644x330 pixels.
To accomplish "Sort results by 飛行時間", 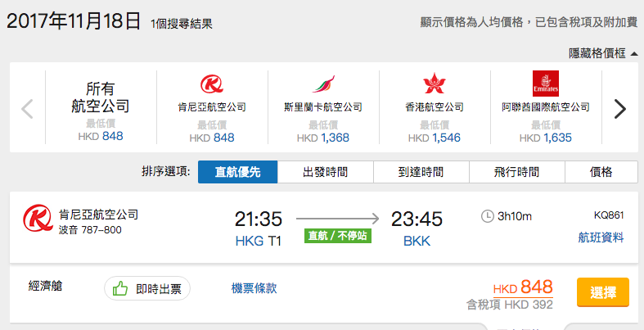I will [516, 172].
